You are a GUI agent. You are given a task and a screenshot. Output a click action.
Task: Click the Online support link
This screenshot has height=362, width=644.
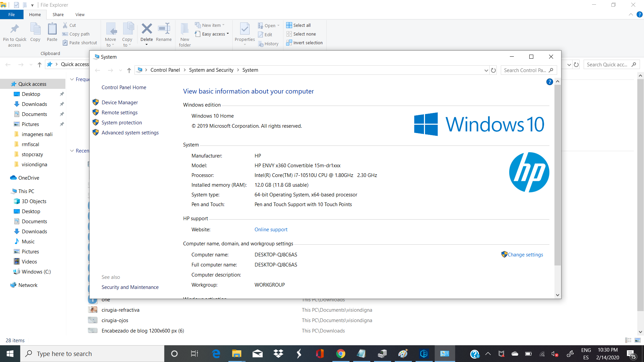[x=271, y=229]
